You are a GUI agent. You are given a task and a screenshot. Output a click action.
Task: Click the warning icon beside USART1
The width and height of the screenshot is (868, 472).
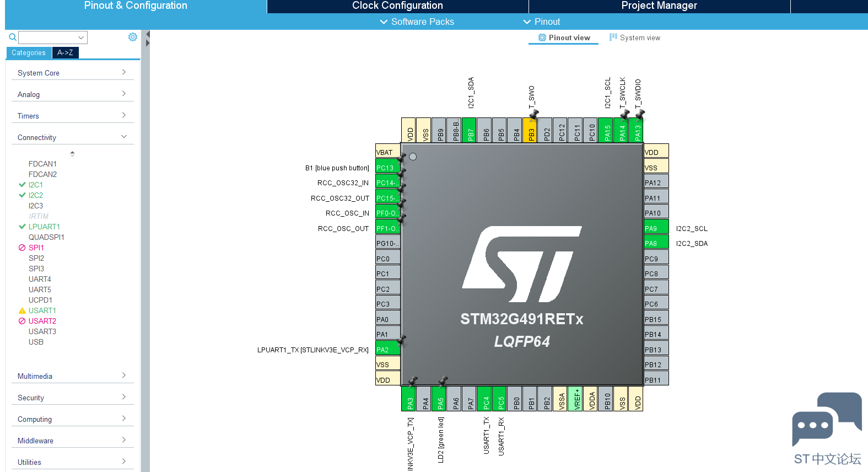click(22, 311)
